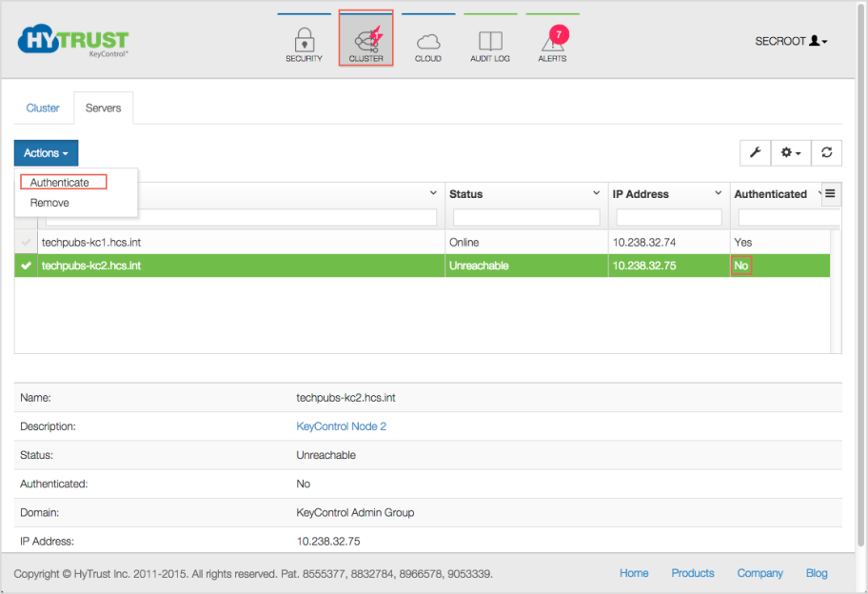Click the Status filter field
The height and width of the screenshot is (594, 868).
[526, 218]
